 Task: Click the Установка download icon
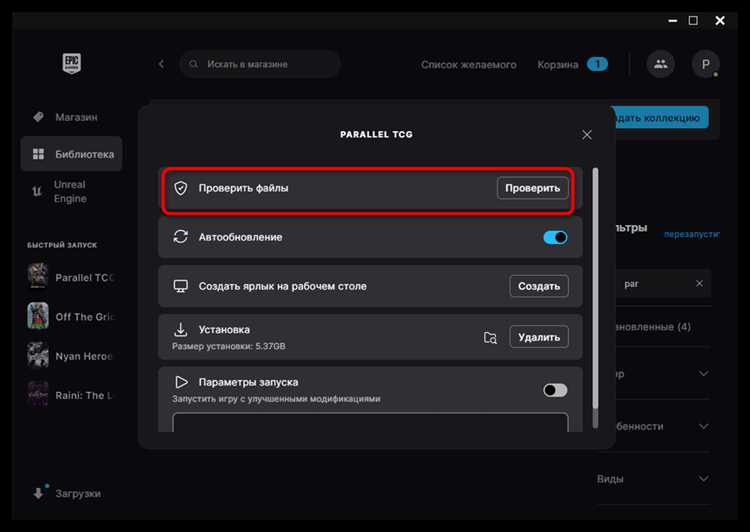tap(180, 329)
